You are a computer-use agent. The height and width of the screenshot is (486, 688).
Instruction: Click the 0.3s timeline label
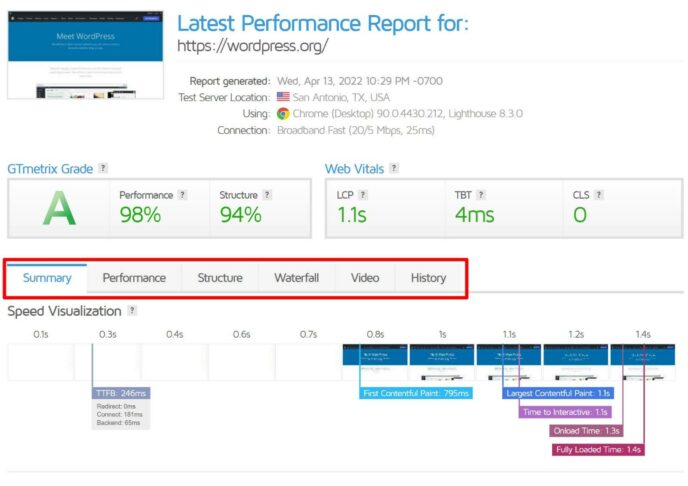(x=108, y=334)
